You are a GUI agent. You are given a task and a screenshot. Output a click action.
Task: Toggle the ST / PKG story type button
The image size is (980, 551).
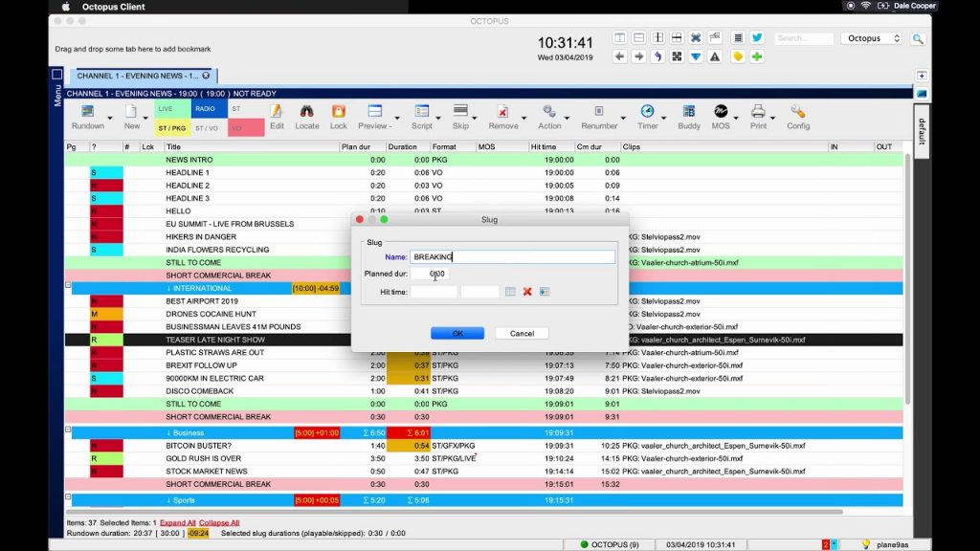(172, 128)
